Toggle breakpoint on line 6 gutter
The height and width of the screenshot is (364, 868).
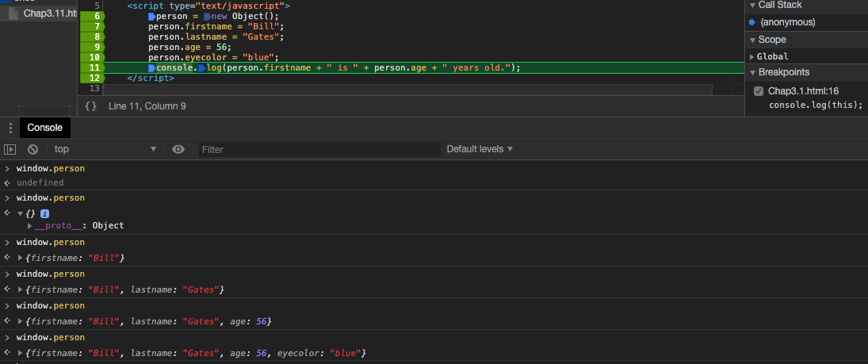point(93,16)
